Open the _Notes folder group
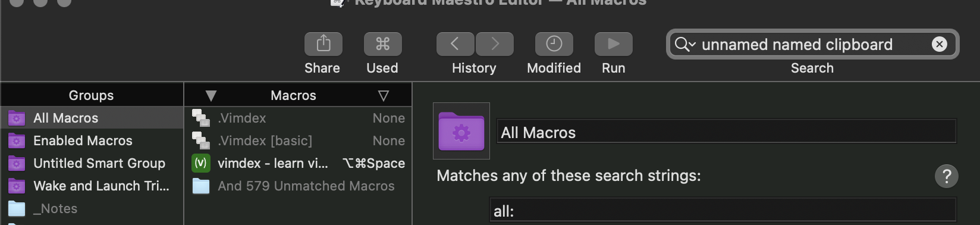 pos(92,208)
